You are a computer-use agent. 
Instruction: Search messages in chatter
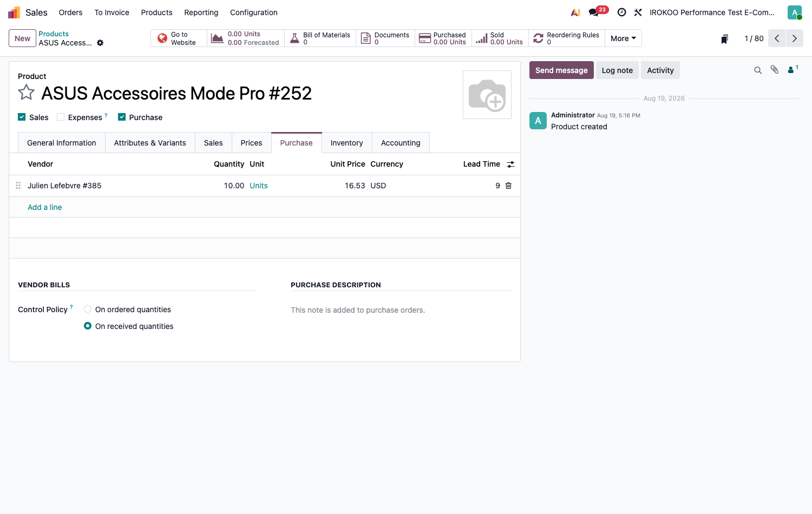(x=758, y=70)
